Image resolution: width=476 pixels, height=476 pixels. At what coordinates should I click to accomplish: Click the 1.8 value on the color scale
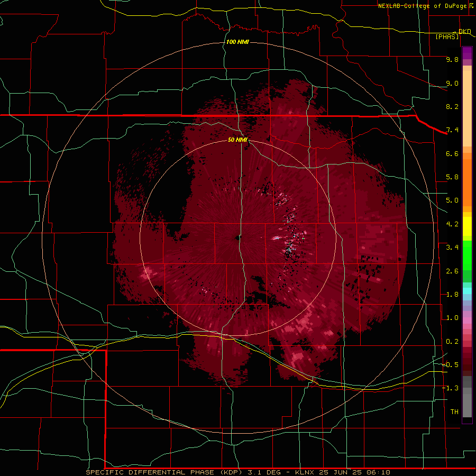452,295
